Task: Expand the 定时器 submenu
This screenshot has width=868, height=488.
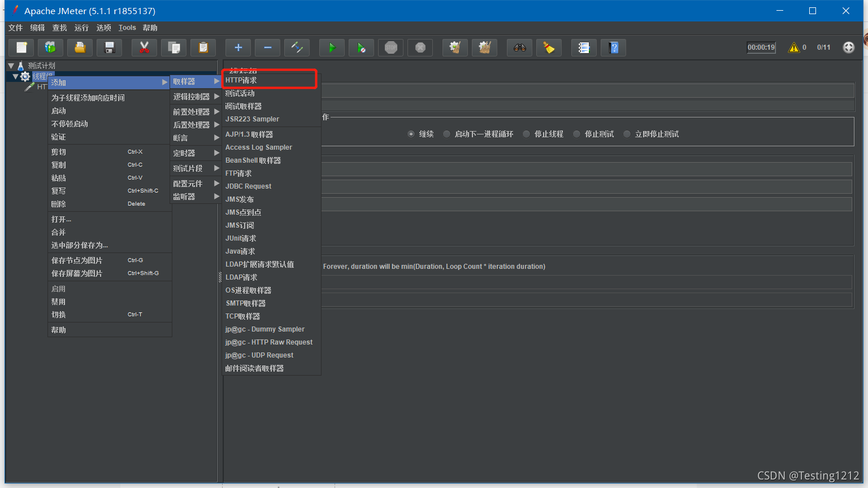Action: pyautogui.click(x=196, y=153)
